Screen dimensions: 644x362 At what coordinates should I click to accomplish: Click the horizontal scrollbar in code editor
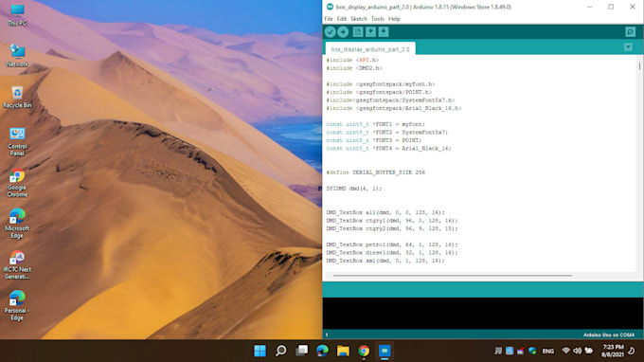tap(453, 276)
